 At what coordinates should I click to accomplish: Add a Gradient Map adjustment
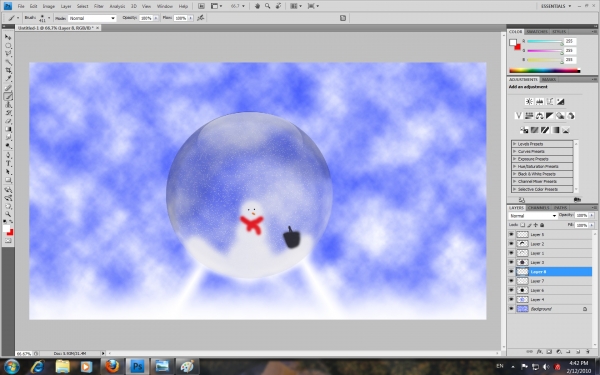point(555,130)
